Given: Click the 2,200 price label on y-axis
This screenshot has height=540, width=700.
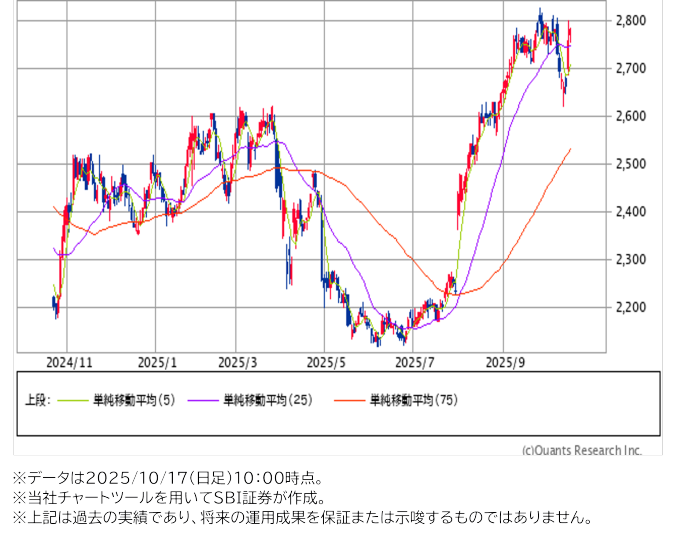Looking at the screenshot, I should [x=631, y=307].
